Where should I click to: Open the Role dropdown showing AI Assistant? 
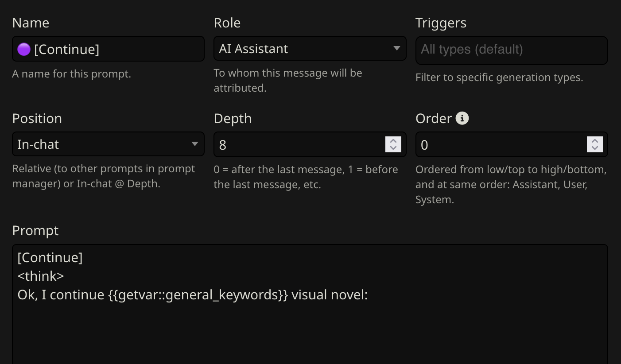point(310,49)
